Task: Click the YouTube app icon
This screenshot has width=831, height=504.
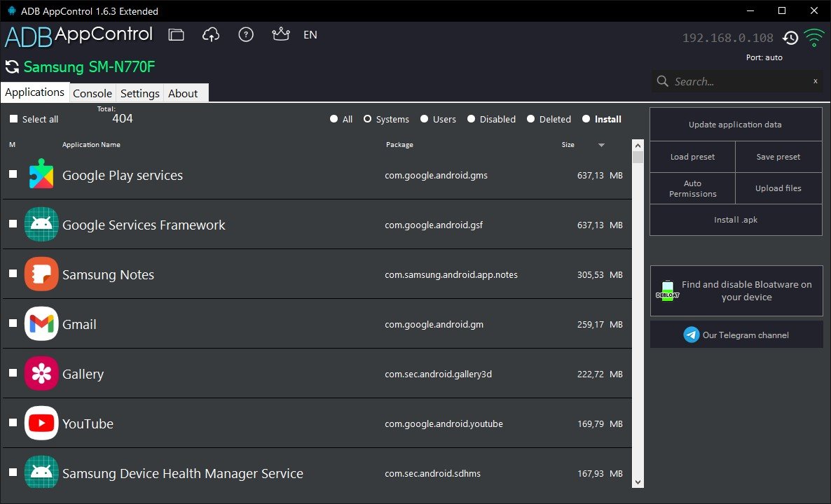Action: click(41, 423)
